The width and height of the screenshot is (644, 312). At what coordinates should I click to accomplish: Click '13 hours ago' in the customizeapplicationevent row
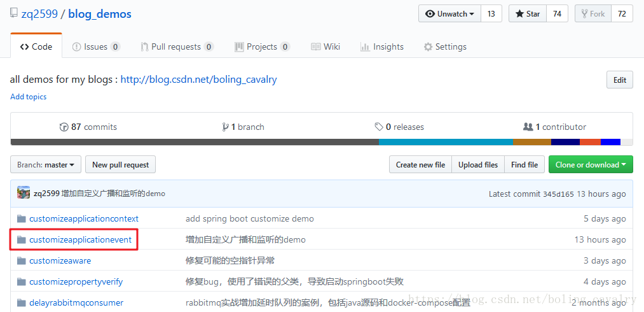coord(600,239)
